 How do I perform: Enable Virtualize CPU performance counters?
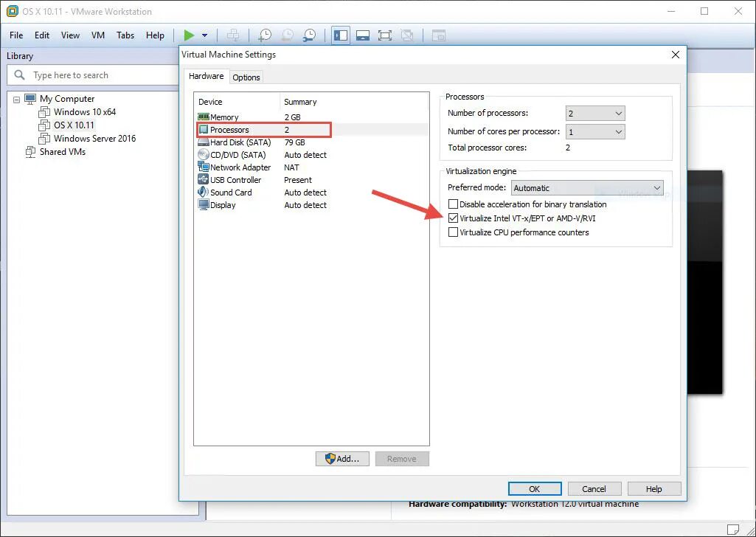pos(454,232)
